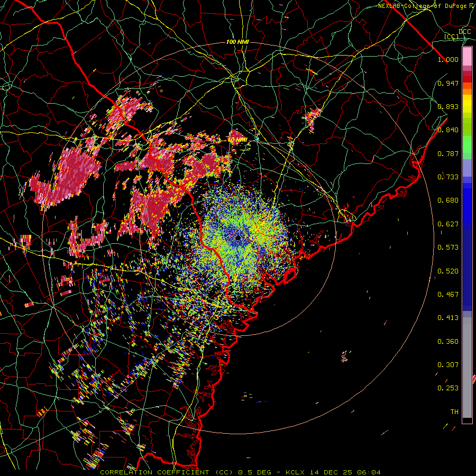Click the 0.253 legend value
476x476 pixels.
(448, 388)
